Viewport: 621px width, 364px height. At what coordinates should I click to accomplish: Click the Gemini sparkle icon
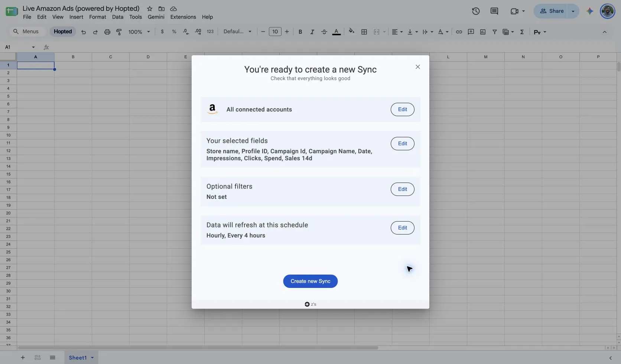(x=589, y=11)
